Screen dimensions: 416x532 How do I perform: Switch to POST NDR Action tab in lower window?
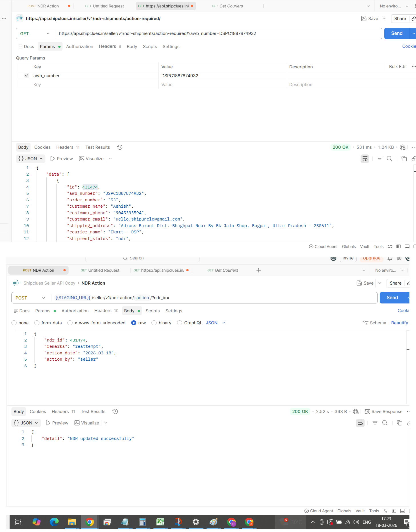[39, 270]
